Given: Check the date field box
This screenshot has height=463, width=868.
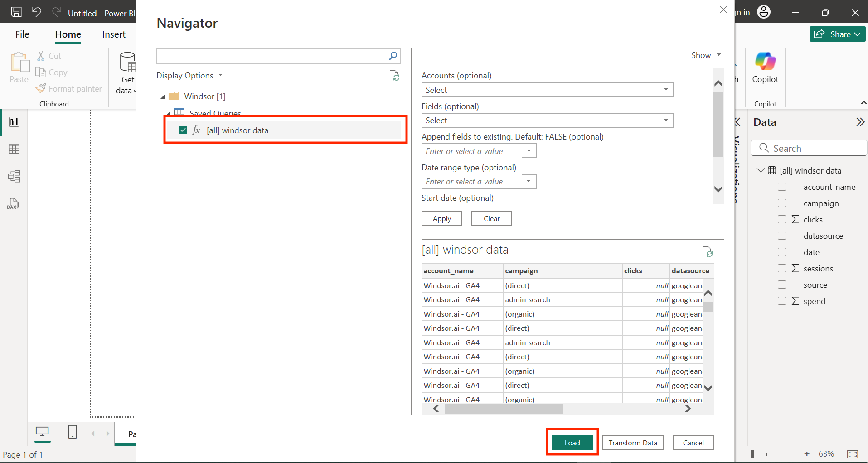Looking at the screenshot, I should point(782,252).
